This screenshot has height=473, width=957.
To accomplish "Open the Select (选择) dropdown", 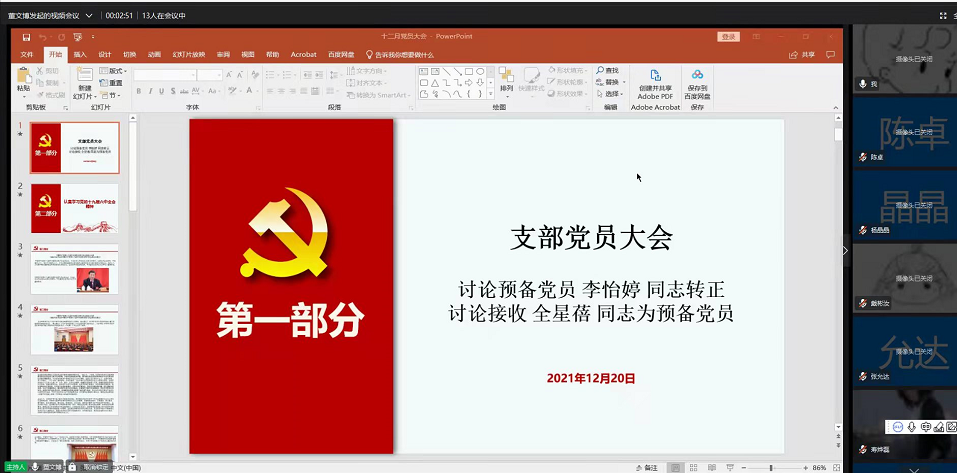I will pyautogui.click(x=610, y=94).
